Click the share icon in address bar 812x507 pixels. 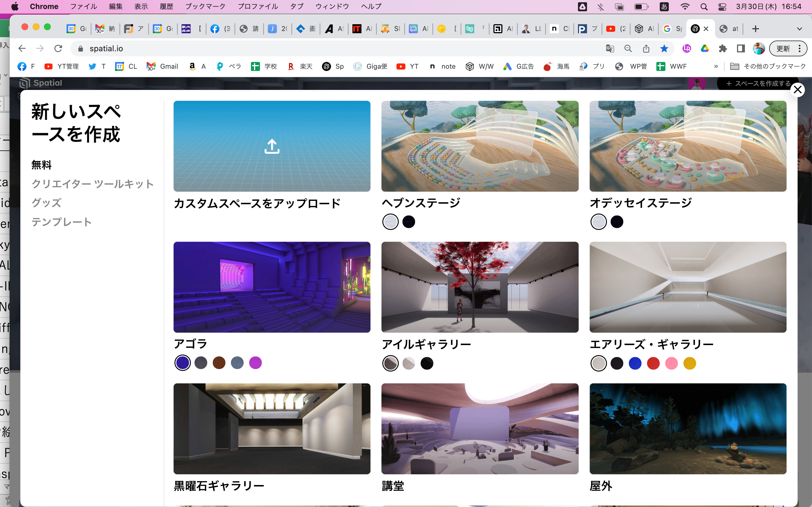646,49
